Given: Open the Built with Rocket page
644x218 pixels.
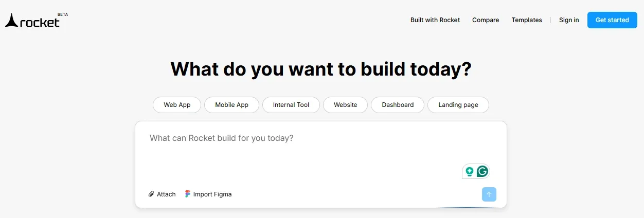Looking at the screenshot, I should point(435,20).
